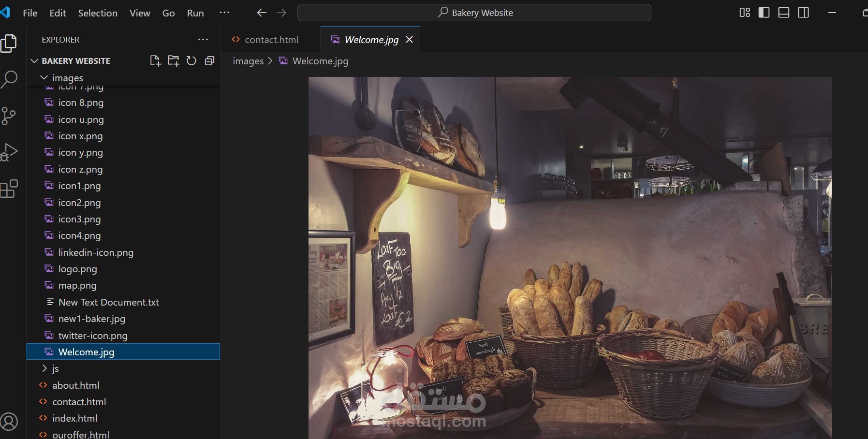Open linkedin-icon.png file
Screen dimensions: 868x439
pyautogui.click(x=123, y=252)
